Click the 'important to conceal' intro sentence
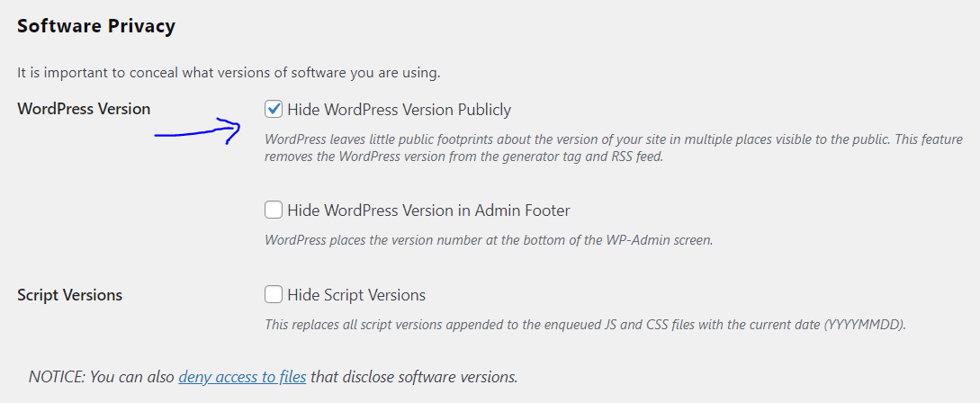Screen dimensions: 980x403 tap(229, 71)
